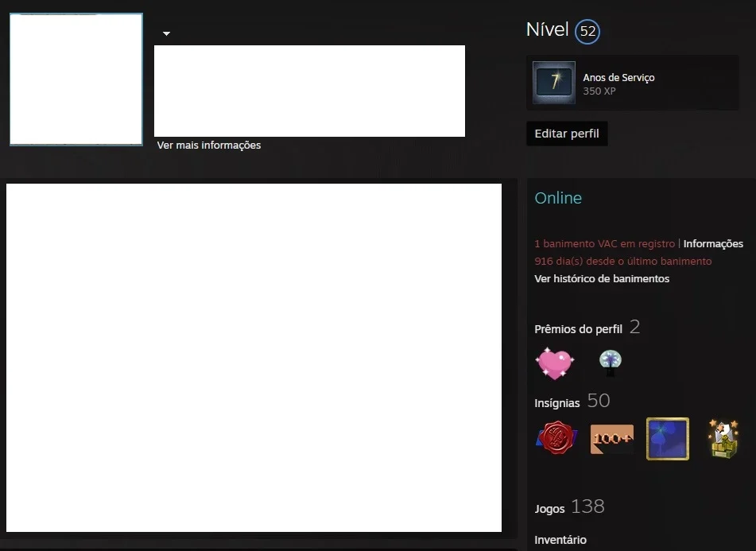Click the 1 banimento VAC em registro text
The height and width of the screenshot is (551, 756).
[x=605, y=243]
